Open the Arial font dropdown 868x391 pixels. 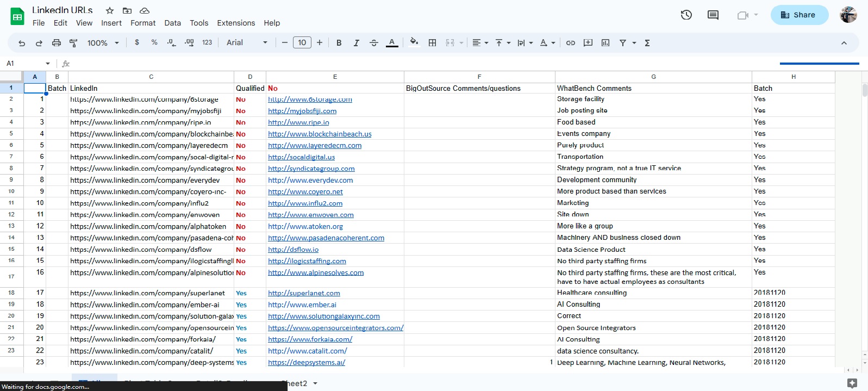[x=247, y=43]
